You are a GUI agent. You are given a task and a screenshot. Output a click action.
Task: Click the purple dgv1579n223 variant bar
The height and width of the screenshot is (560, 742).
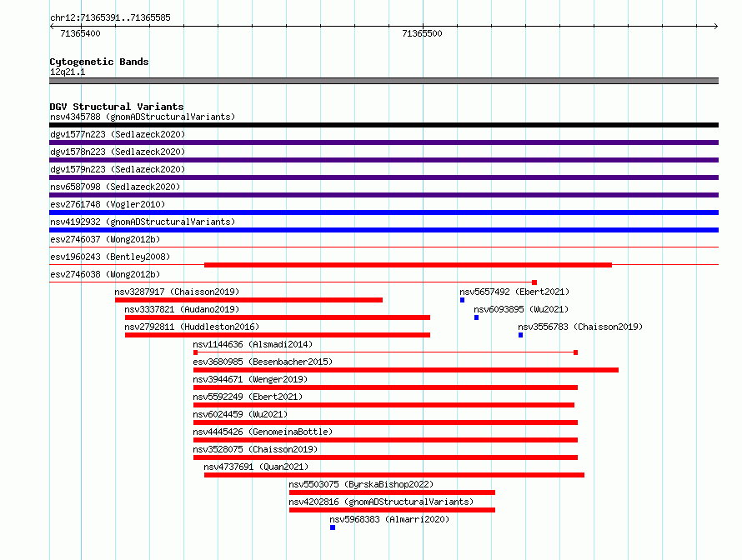pyautogui.click(x=384, y=177)
